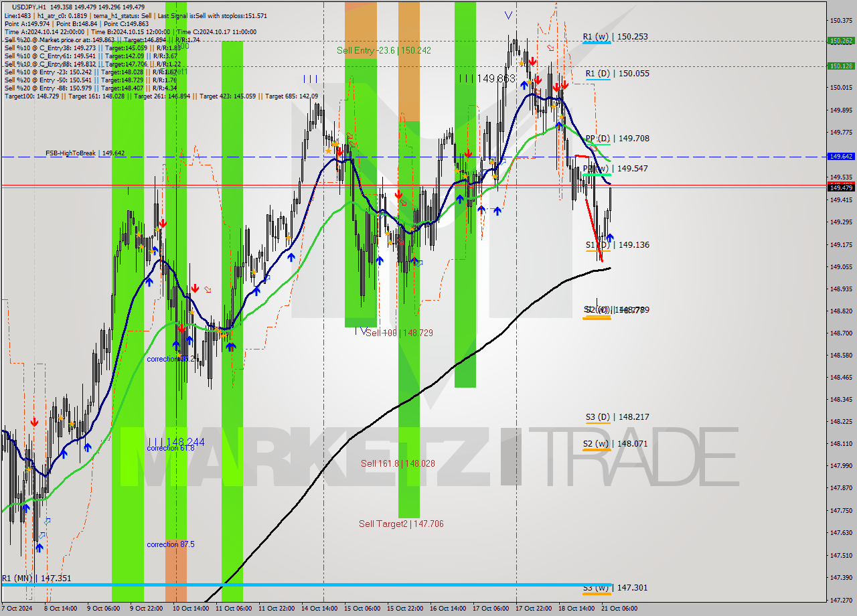Select the '8 Oct 14:00' time axis label
The height and width of the screenshot is (616, 857).
coord(60,609)
